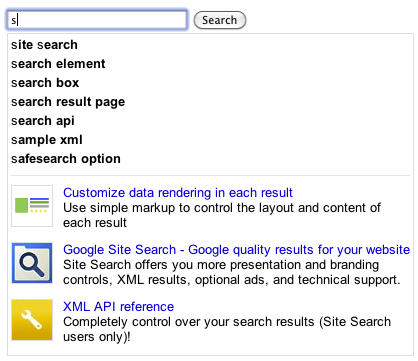Click the rich snippet layout thumbnail icon
The image size is (418, 361).
(32, 206)
